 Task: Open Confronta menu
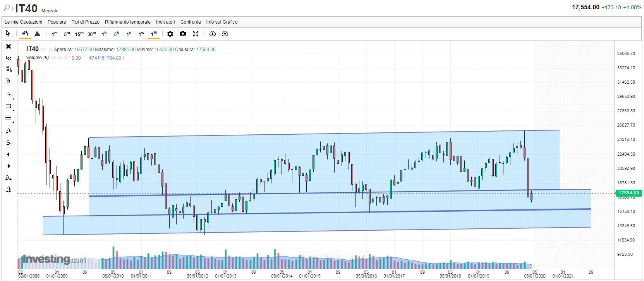click(x=191, y=22)
